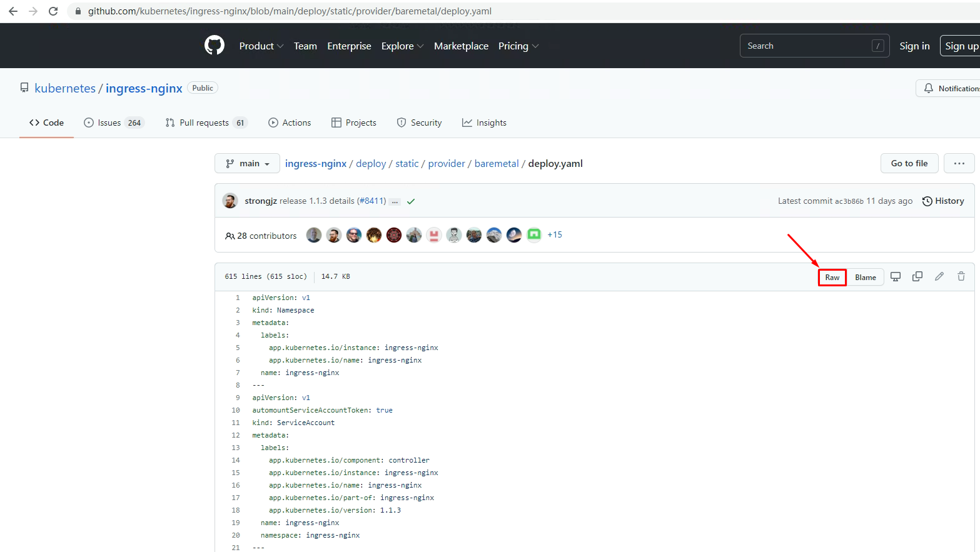Image resolution: width=980 pixels, height=552 pixels.
Task: Switch to the Issues tab
Action: [x=114, y=123]
